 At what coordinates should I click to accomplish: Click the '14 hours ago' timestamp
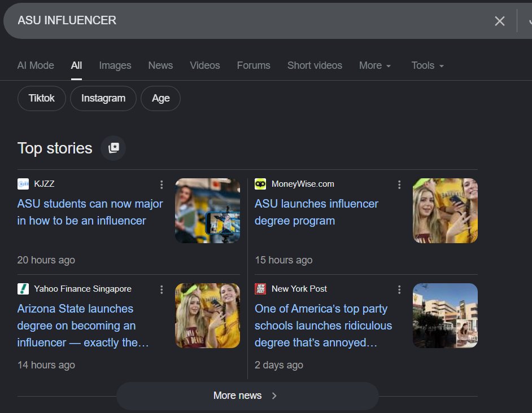point(46,365)
